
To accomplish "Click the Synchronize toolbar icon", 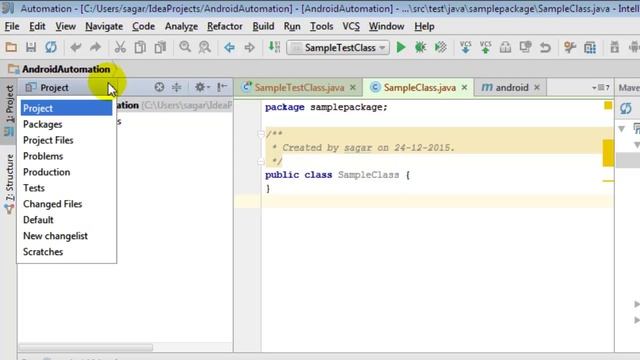I will (51, 47).
